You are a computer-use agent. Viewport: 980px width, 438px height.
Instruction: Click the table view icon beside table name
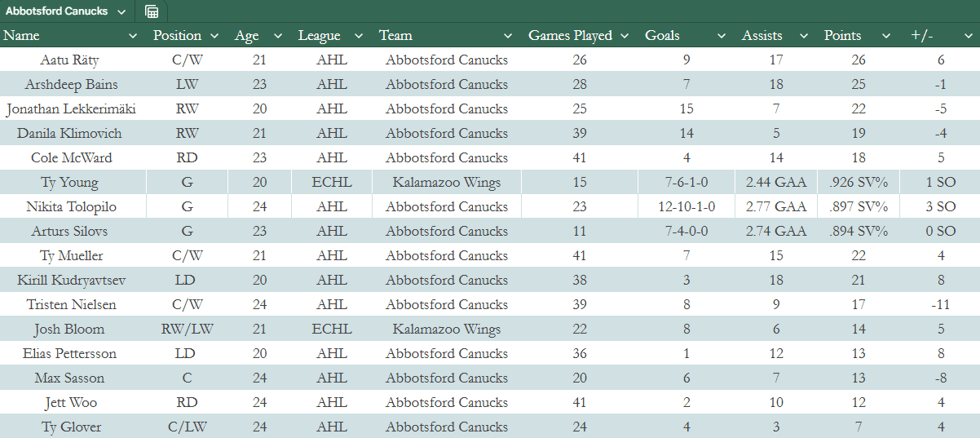click(152, 11)
